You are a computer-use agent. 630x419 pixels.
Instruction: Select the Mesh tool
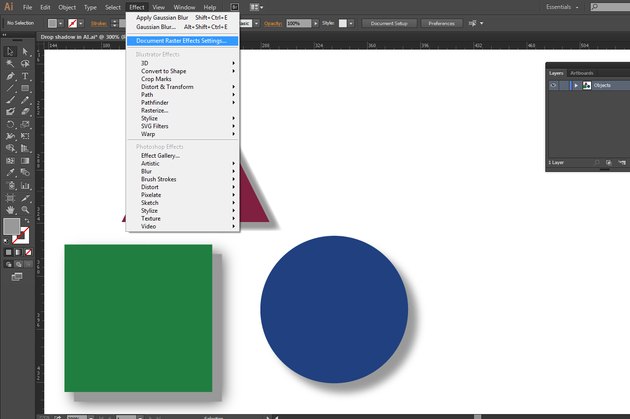tap(10, 161)
